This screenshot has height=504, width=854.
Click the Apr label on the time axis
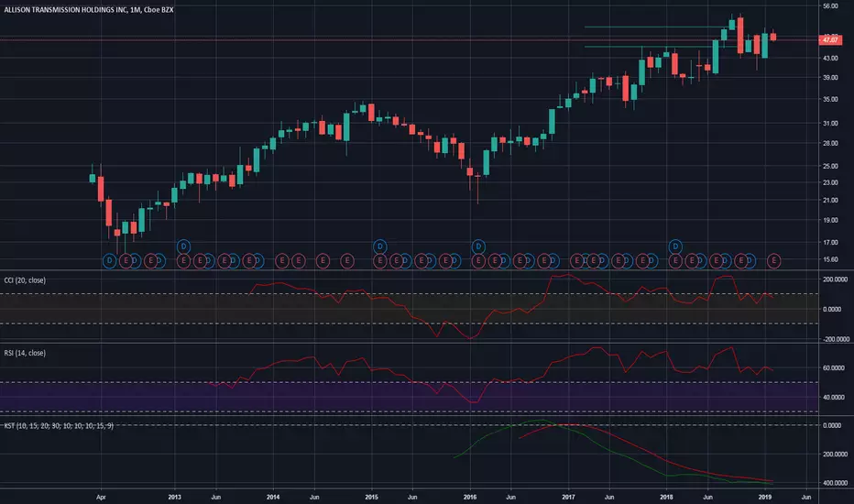tap(101, 497)
